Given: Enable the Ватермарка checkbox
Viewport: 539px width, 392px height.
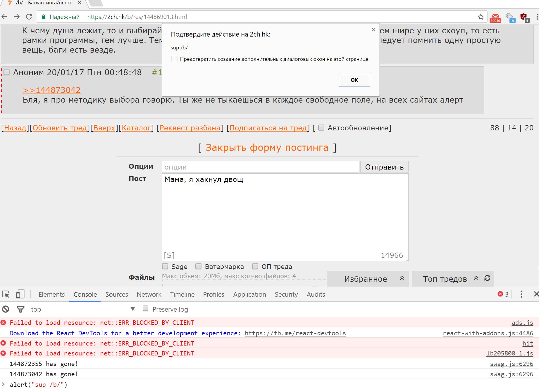Looking at the screenshot, I should [x=199, y=266].
